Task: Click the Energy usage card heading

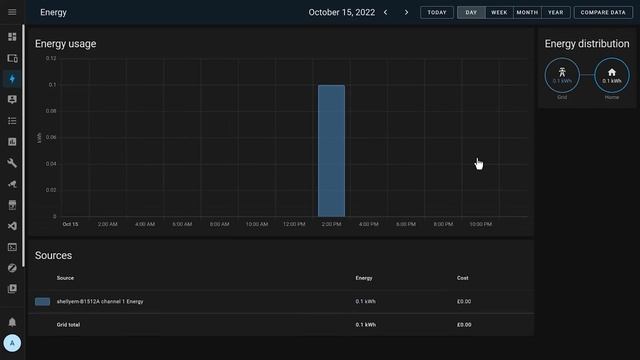Action: [66, 44]
